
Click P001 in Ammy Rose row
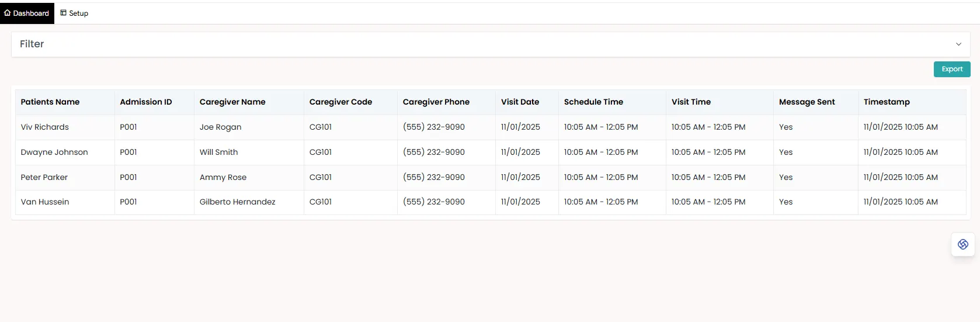tap(128, 177)
